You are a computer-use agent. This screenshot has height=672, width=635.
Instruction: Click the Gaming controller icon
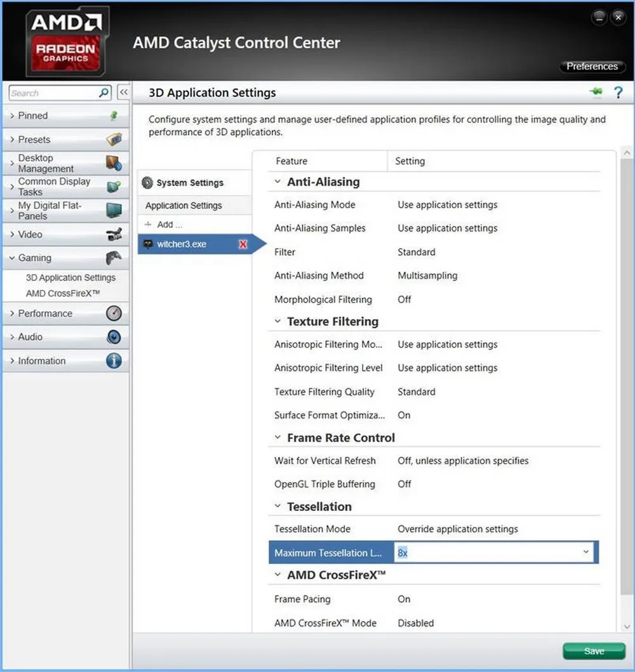[114, 258]
